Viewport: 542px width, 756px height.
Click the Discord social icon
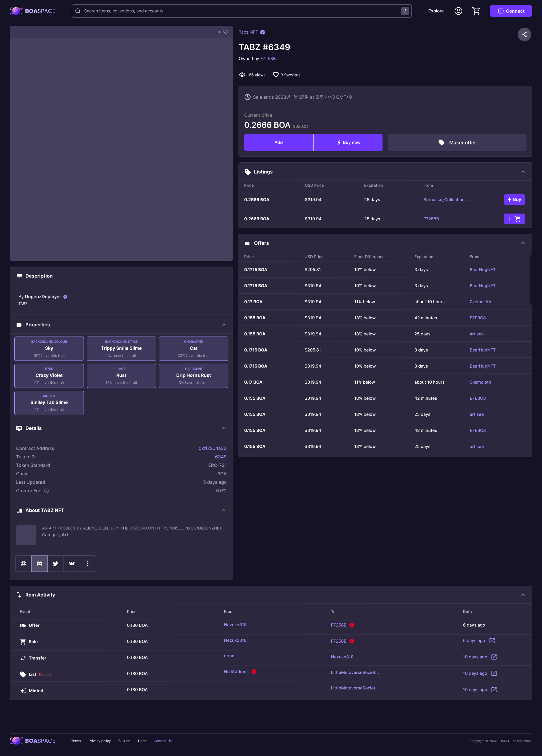[x=39, y=563]
